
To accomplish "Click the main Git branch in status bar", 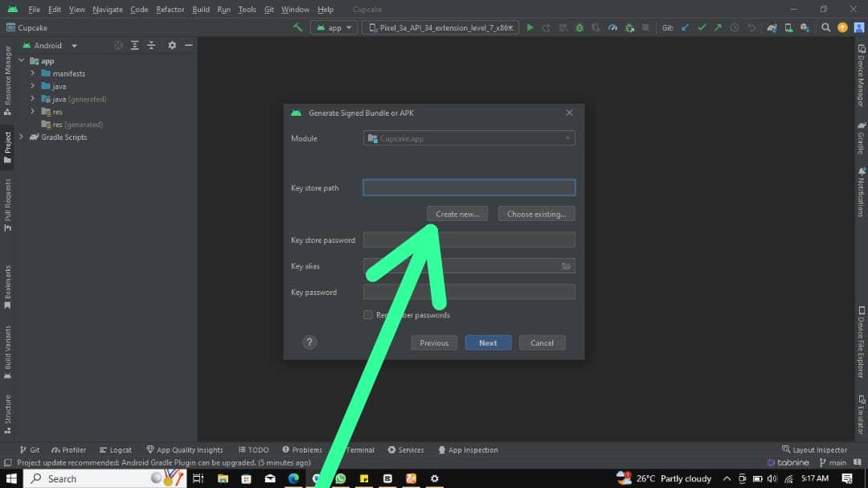I will coord(833,462).
